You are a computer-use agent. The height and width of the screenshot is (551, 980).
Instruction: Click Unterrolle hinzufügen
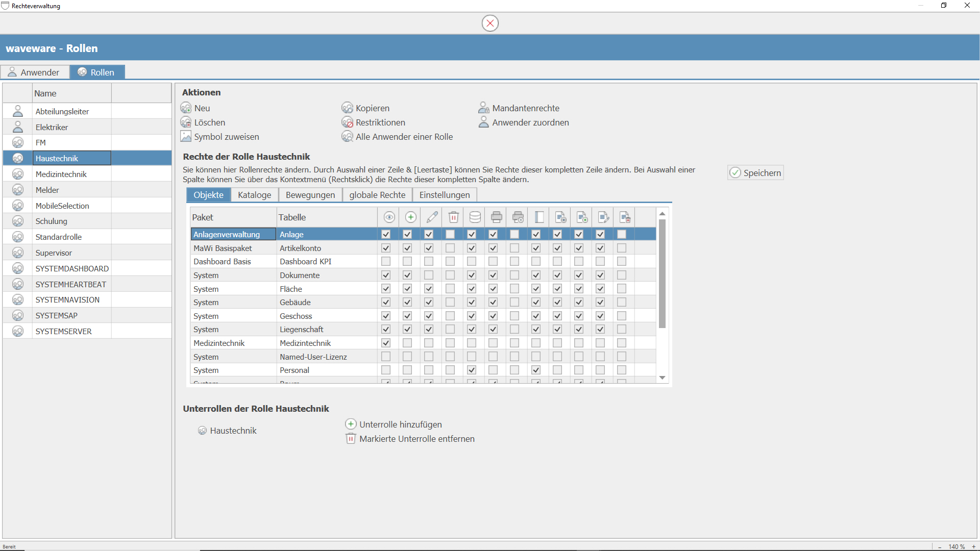click(400, 424)
